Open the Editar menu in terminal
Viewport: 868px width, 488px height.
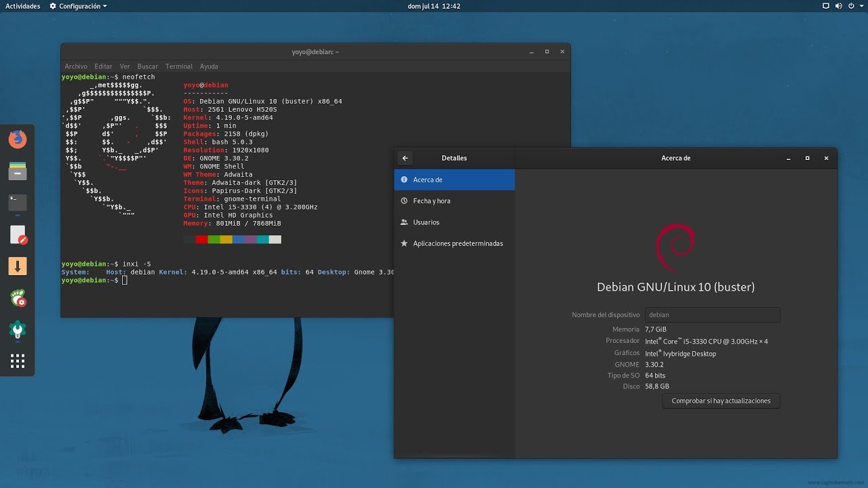click(103, 66)
